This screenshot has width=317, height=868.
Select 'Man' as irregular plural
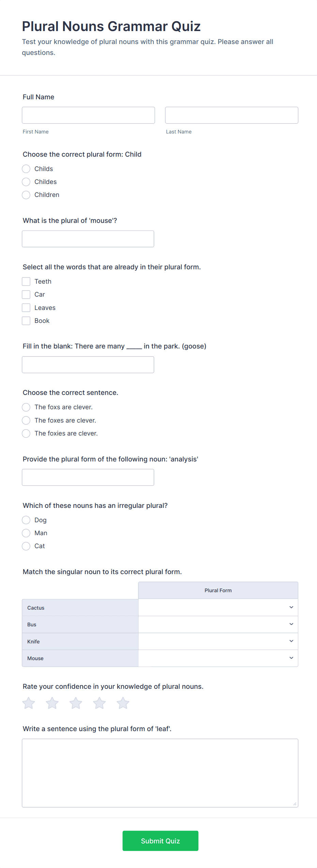[x=26, y=533]
